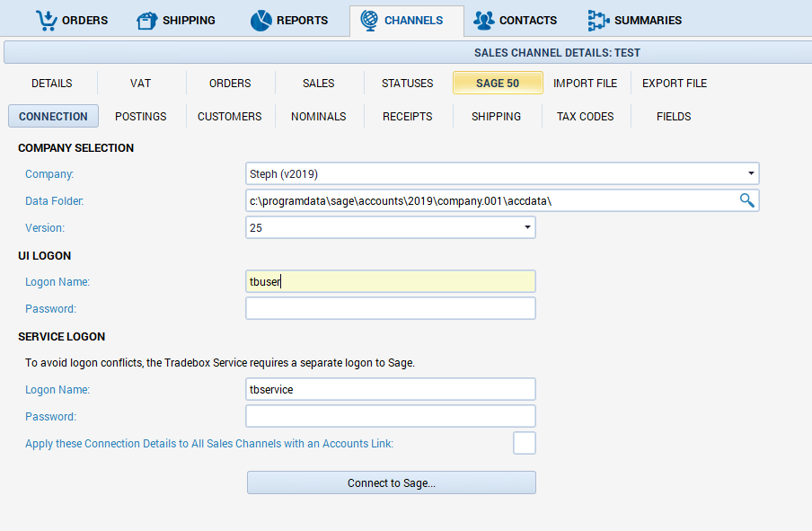Click the Channels globe icon
This screenshot has width=812, height=531.
368,20
